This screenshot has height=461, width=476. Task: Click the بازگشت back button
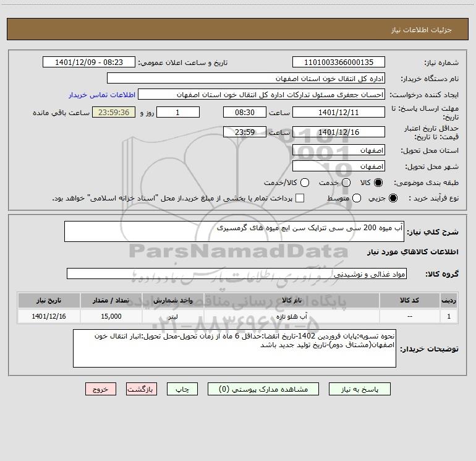pos(142,389)
